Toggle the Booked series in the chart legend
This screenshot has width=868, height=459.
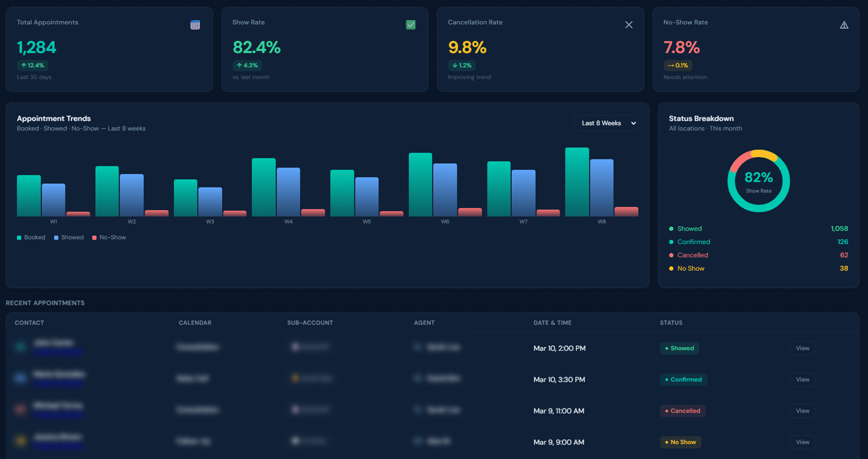click(x=31, y=237)
